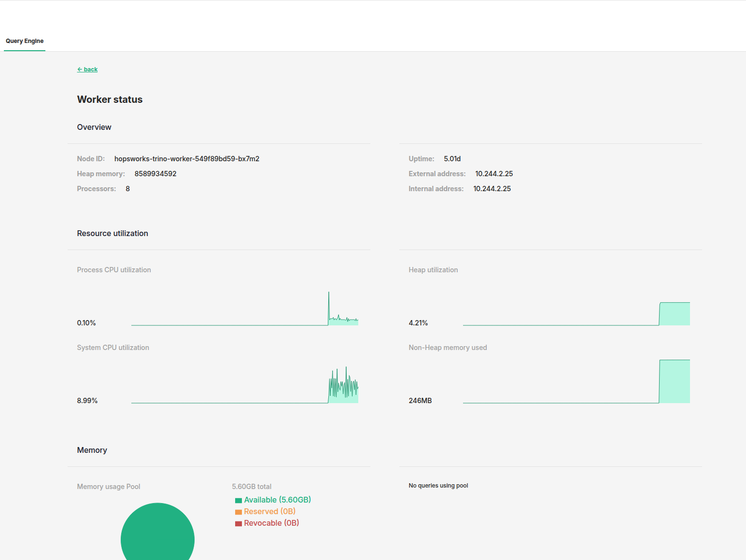
Task: Click the green memory pool pie chart
Action: [157, 536]
